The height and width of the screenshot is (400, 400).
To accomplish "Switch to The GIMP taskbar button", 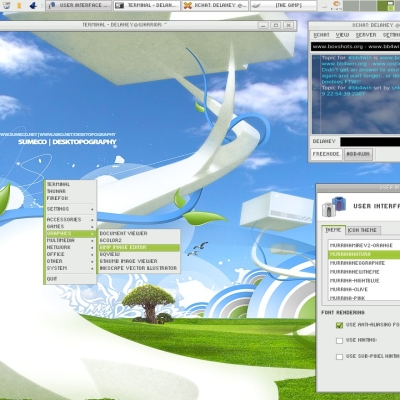I will pos(283,5).
